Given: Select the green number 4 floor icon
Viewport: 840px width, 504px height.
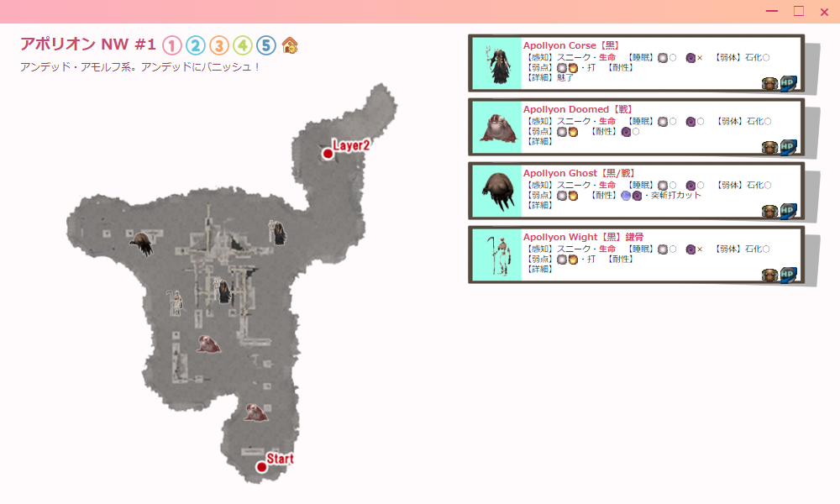Looking at the screenshot, I should (x=242, y=45).
